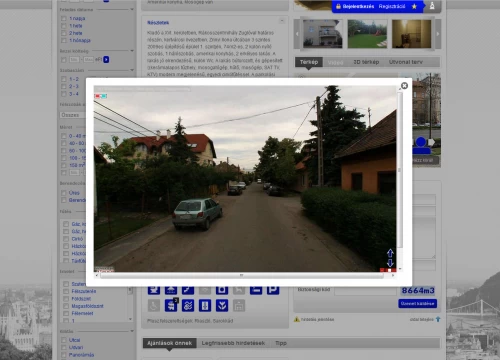Select the garden photo thumbnail
This screenshot has width=500, height=360.
click(x=367, y=34)
